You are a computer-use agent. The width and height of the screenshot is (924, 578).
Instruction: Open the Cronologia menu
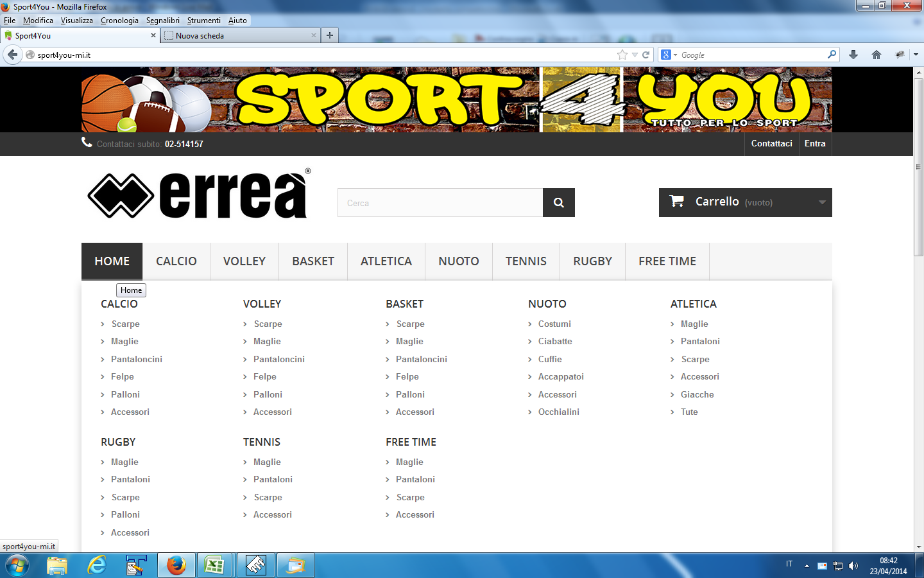pos(119,21)
